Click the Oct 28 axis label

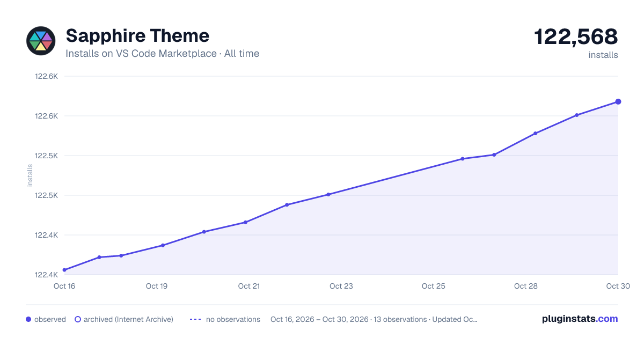point(526,286)
